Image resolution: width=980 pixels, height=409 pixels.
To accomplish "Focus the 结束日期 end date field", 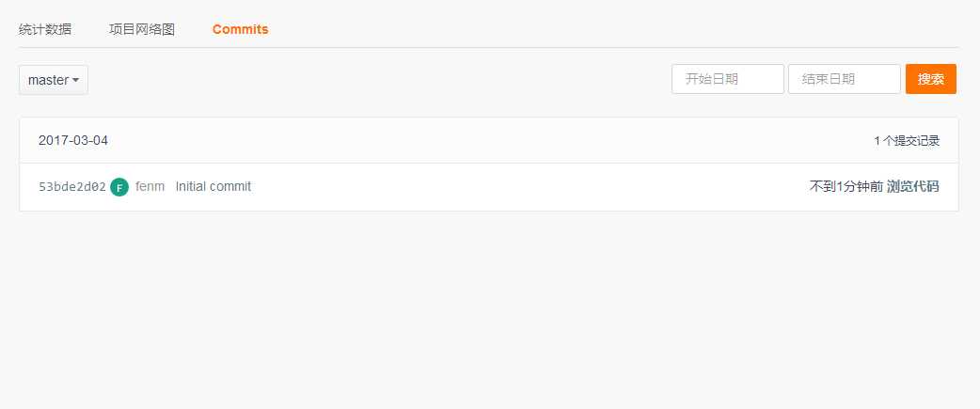I will point(844,80).
